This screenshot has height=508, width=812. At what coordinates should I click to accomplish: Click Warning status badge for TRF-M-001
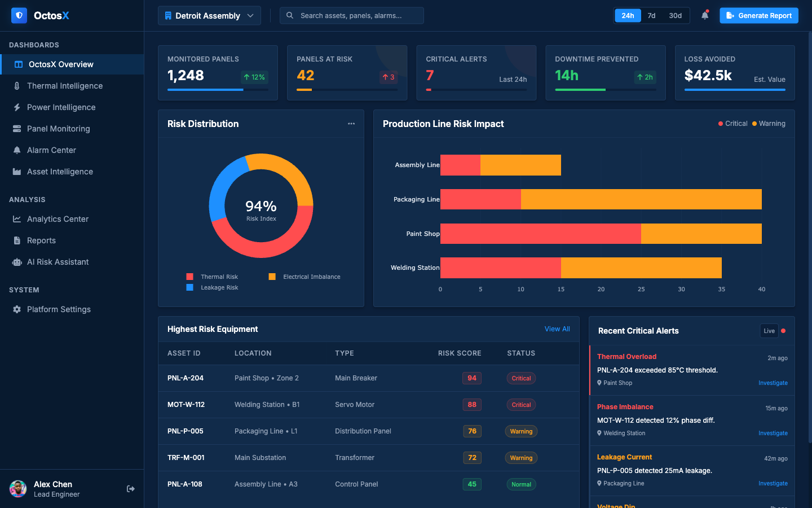pos(521,458)
